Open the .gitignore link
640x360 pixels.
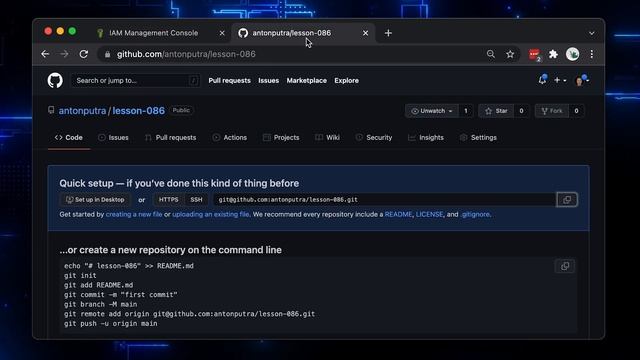point(476,214)
